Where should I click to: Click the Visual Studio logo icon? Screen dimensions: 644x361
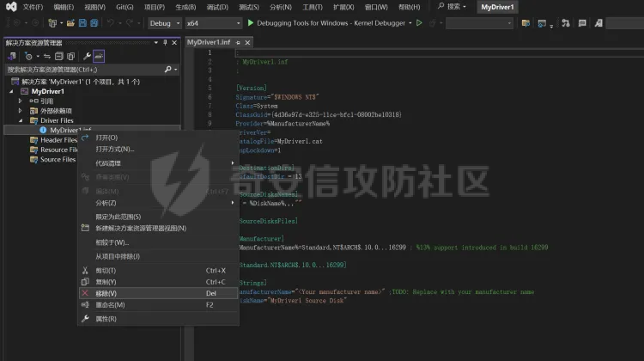11,7
